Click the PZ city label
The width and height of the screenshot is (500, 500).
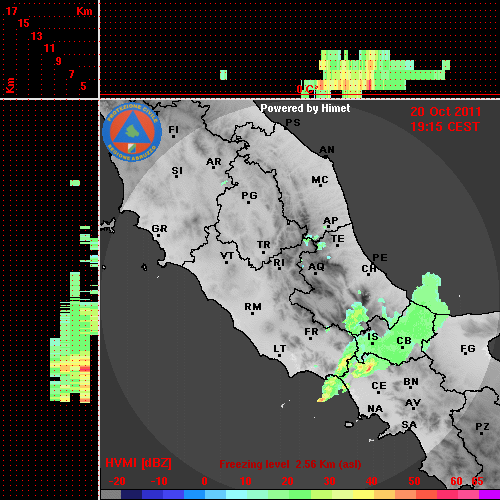pyautogui.click(x=482, y=427)
